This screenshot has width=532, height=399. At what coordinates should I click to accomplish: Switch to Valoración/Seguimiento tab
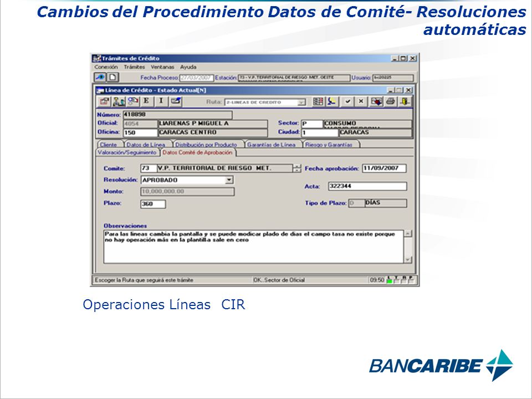(x=127, y=153)
